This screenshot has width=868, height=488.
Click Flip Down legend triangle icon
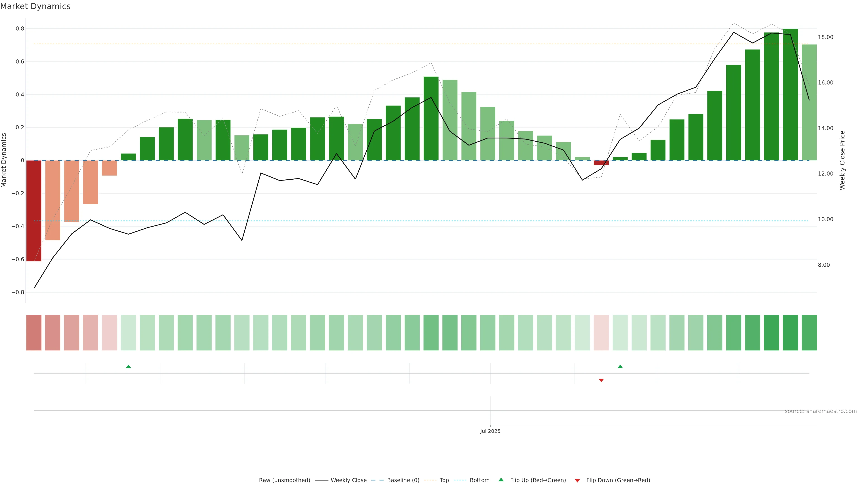pyautogui.click(x=577, y=480)
